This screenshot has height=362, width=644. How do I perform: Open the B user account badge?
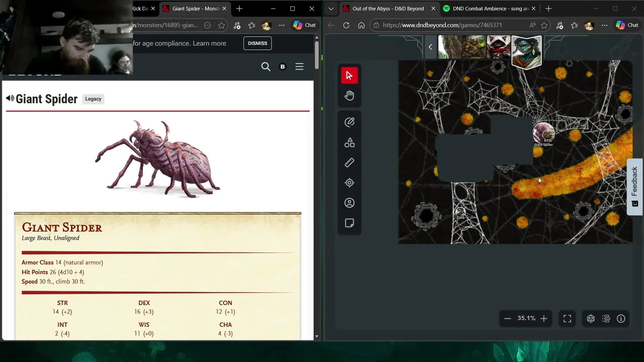282,67
